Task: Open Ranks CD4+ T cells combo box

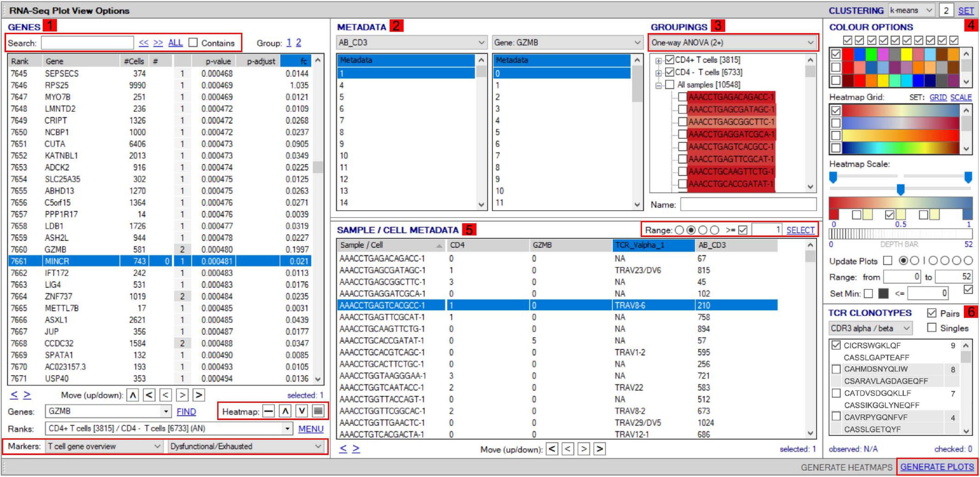Action: 169,429
